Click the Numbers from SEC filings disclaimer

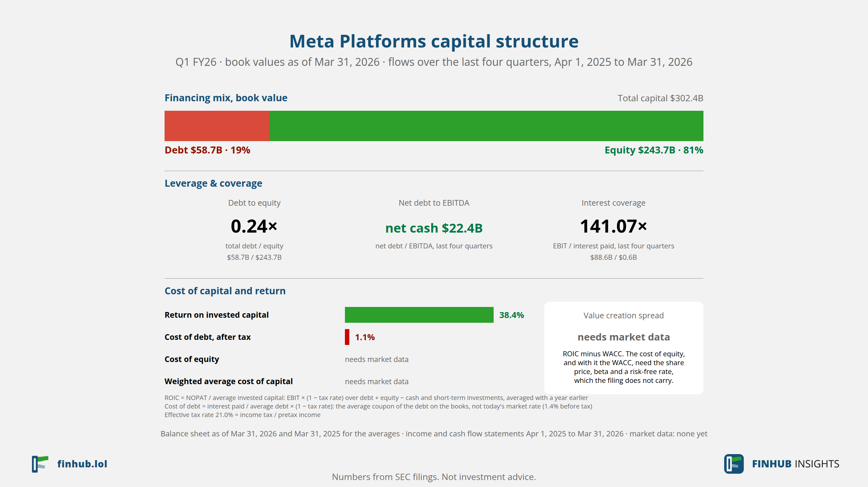(434, 477)
